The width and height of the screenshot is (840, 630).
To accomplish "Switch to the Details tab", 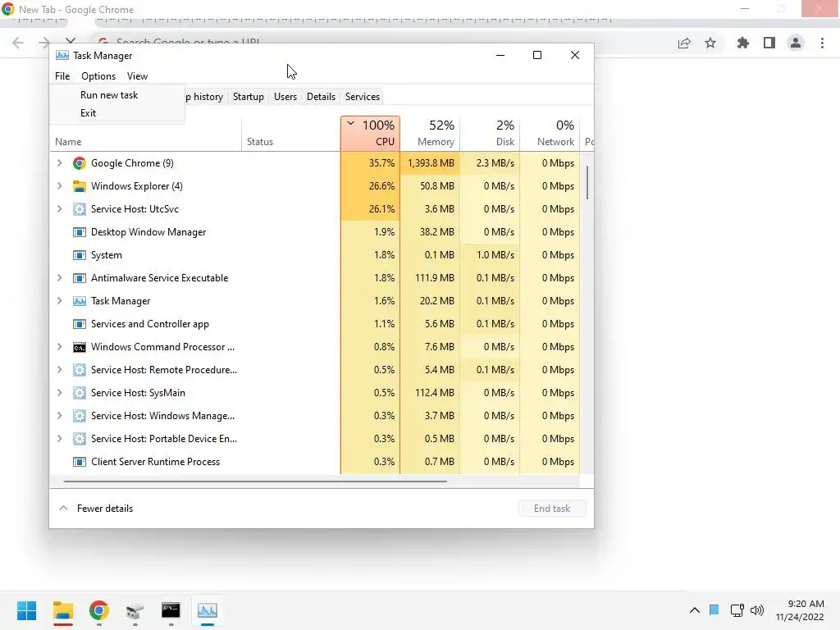I will (x=321, y=97).
